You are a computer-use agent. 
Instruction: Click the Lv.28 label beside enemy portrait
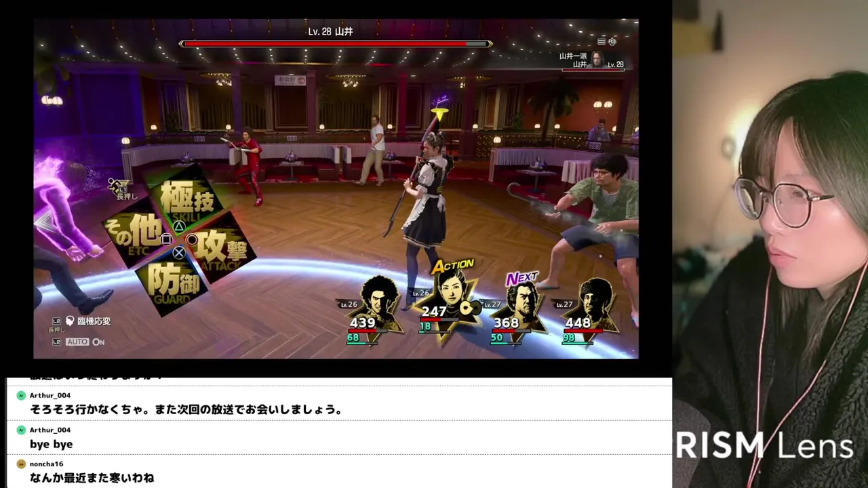coord(616,64)
